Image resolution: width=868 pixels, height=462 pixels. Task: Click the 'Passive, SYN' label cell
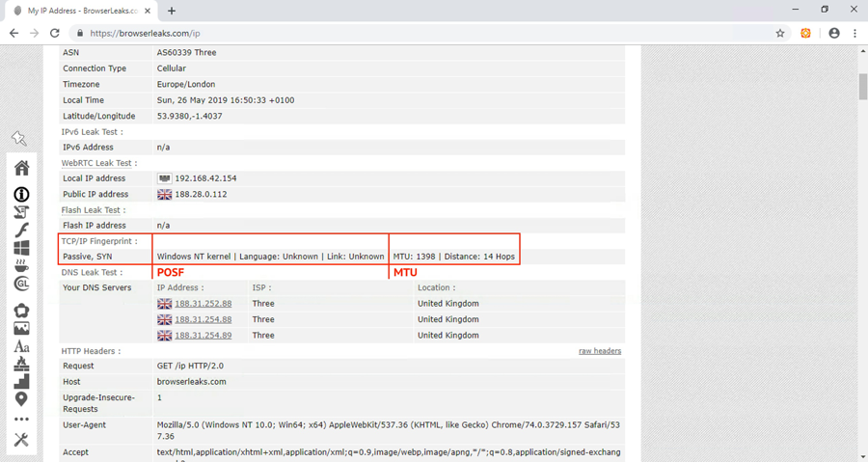click(x=88, y=257)
